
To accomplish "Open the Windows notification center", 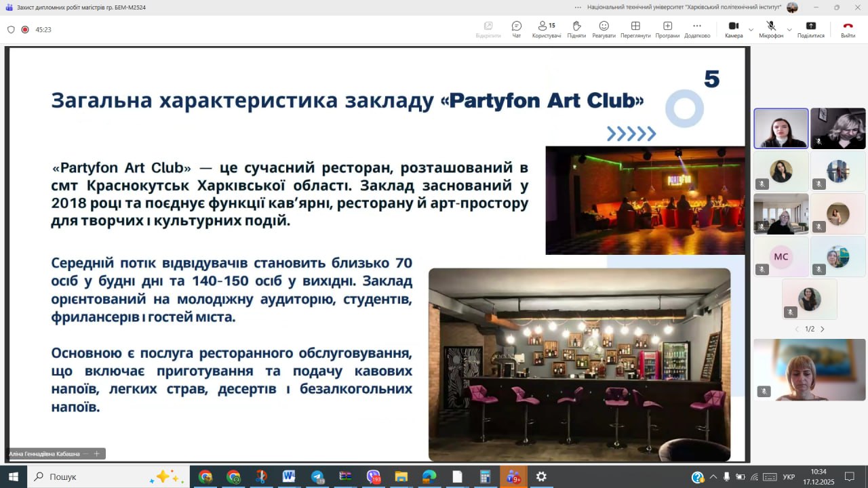I will tap(850, 476).
